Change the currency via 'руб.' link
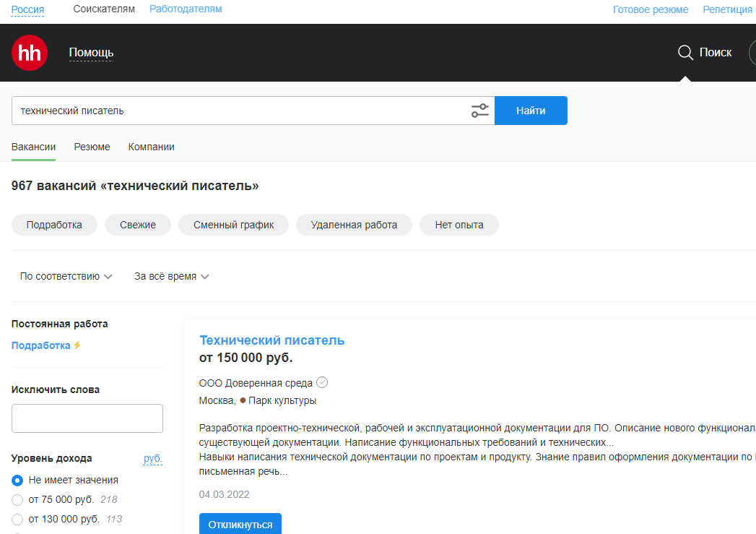 pos(152,458)
